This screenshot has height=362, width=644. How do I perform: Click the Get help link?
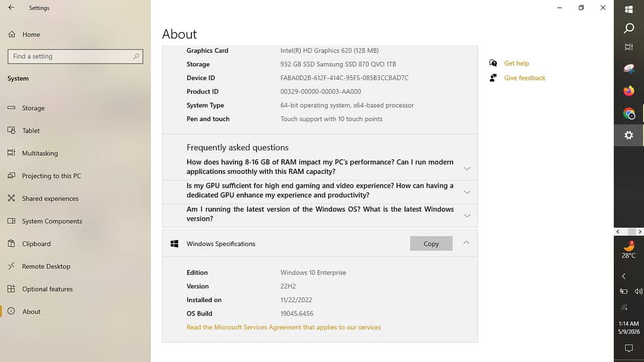tap(516, 63)
